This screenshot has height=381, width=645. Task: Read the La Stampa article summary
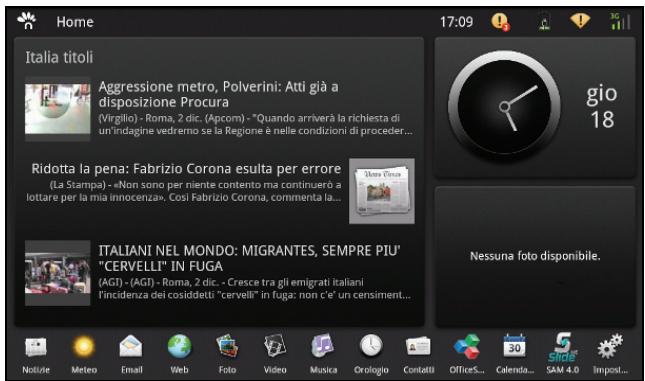183,191
